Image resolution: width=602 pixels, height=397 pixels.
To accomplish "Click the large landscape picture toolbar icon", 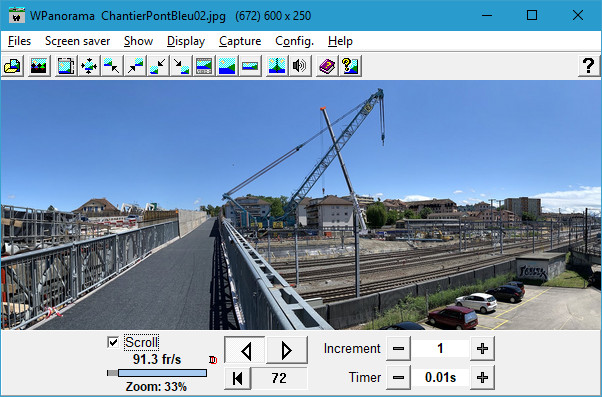I will tap(227, 66).
